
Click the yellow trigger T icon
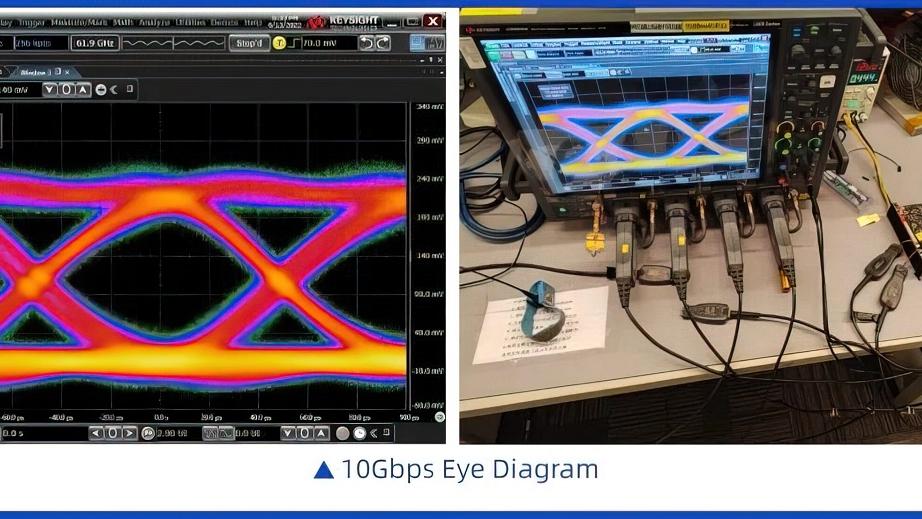pos(279,43)
